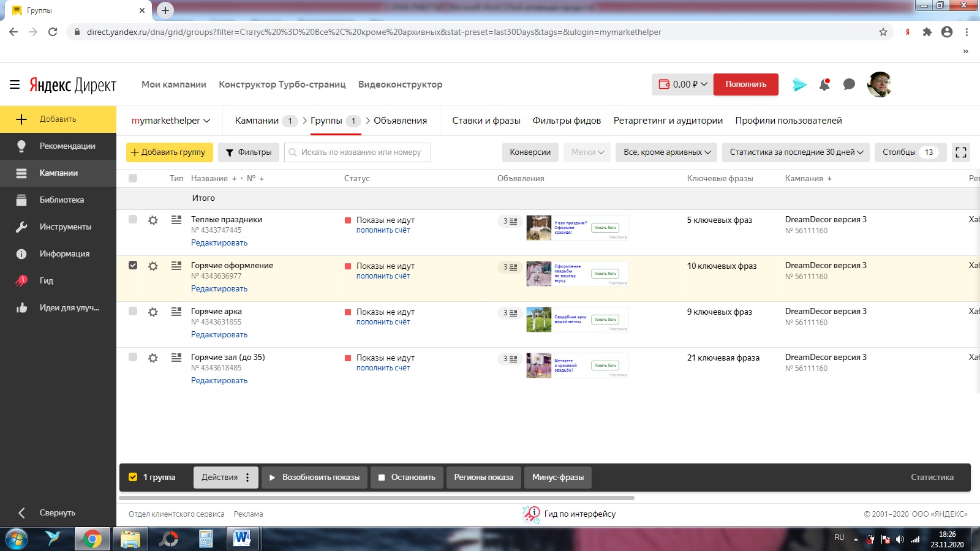Toggle fullscreen table view

[x=961, y=152]
